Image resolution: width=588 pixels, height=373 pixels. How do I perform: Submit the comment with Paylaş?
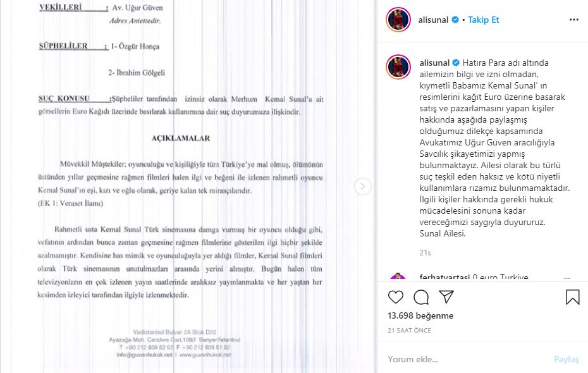point(567,359)
